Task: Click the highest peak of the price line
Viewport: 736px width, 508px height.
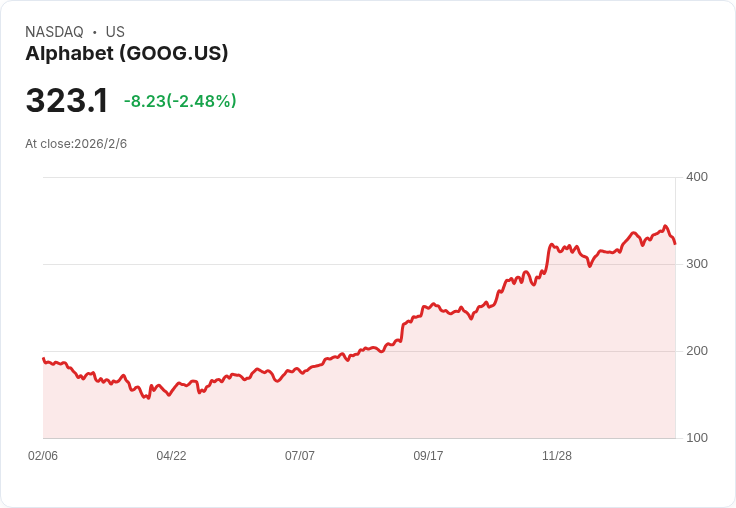Action: 665,226
